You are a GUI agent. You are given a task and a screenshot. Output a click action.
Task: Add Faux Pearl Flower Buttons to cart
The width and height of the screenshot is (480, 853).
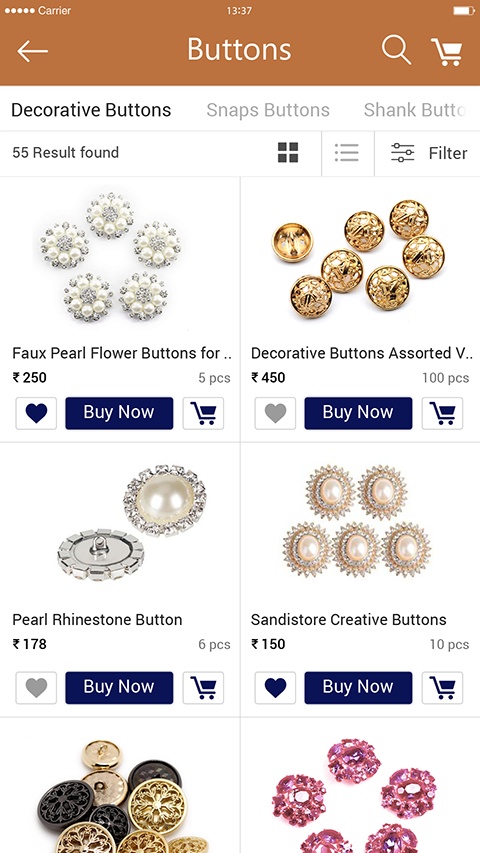point(203,413)
